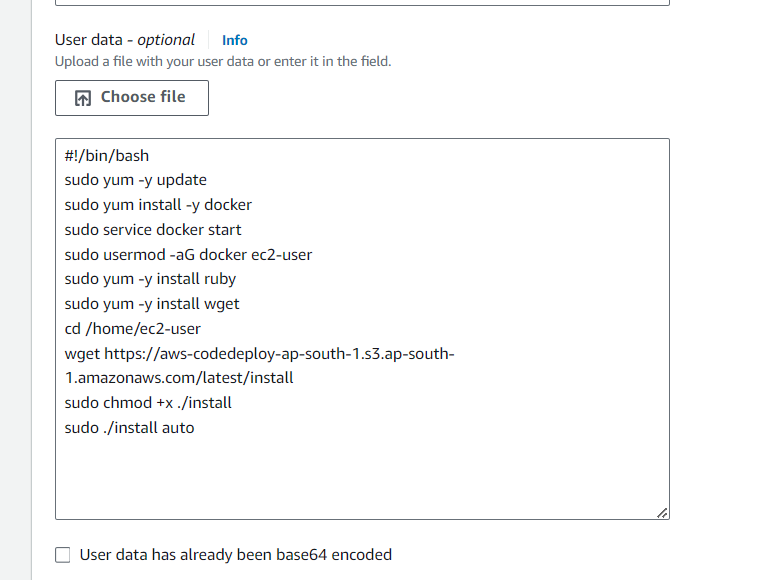The width and height of the screenshot is (771, 580).
Task: Click the User data - optional heading
Action: click(125, 40)
